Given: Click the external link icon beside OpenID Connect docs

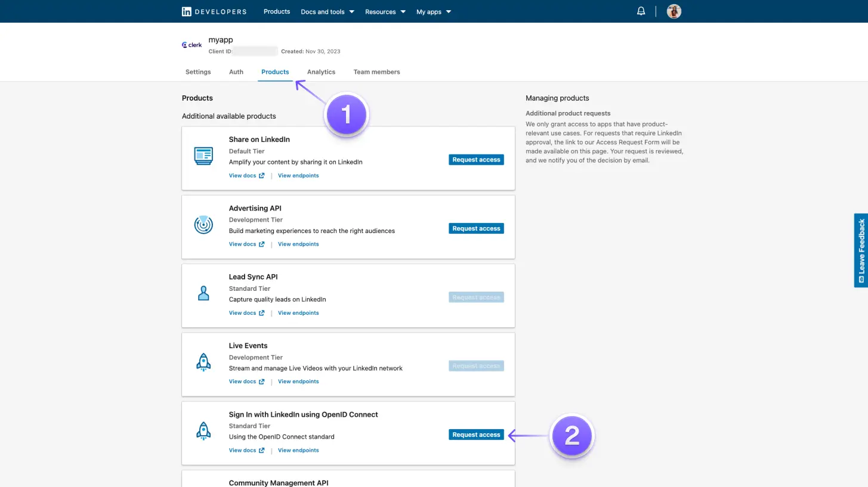Looking at the screenshot, I should (262, 450).
